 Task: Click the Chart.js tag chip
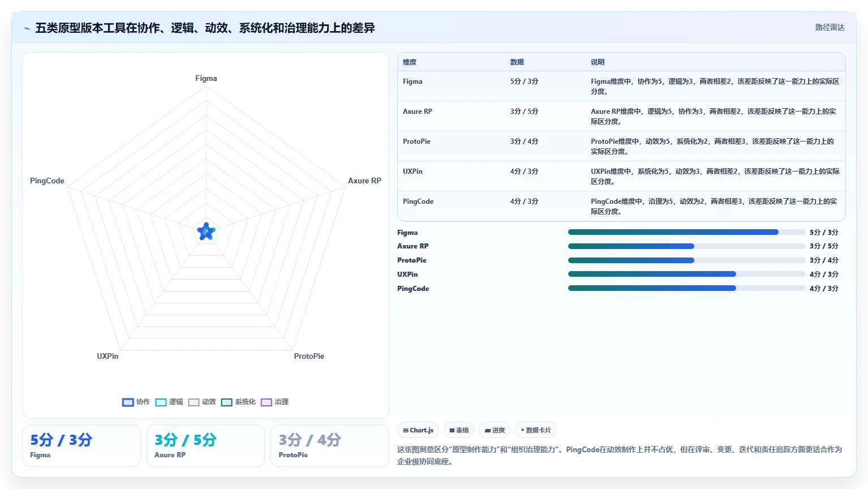pyautogui.click(x=418, y=430)
